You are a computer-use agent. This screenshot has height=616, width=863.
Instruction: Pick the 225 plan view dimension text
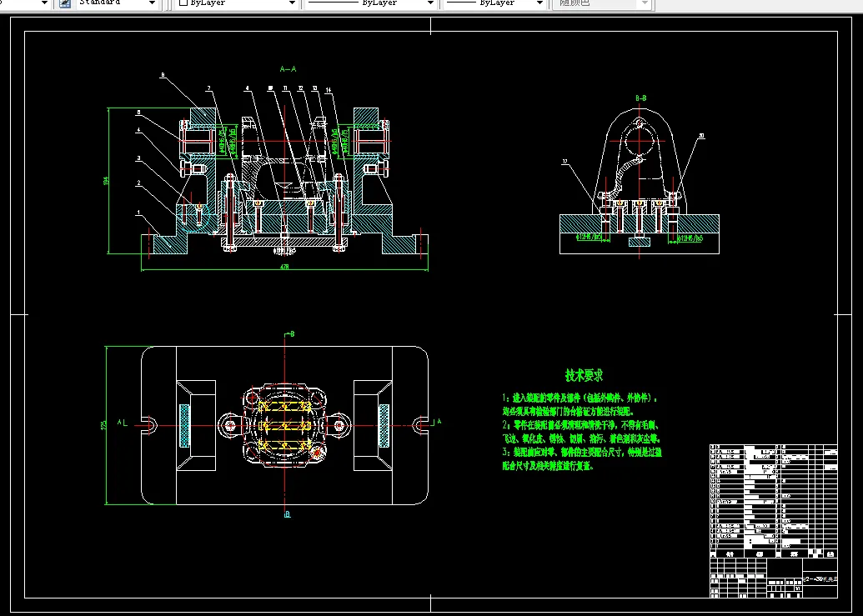(103, 425)
